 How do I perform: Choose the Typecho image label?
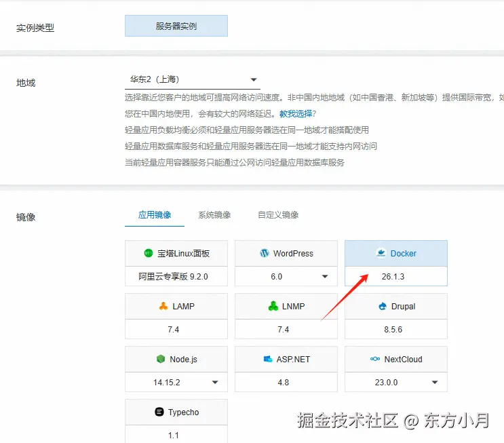[184, 412]
